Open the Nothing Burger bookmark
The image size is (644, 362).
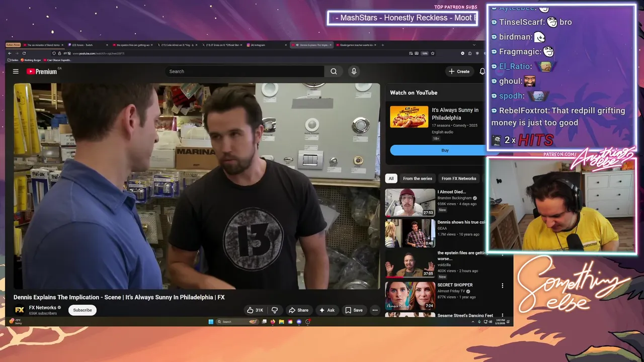tap(31, 60)
